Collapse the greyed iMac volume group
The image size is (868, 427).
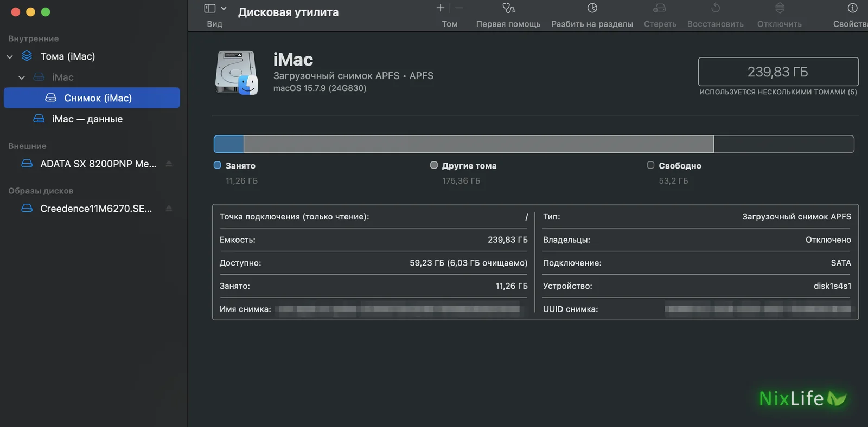(22, 77)
